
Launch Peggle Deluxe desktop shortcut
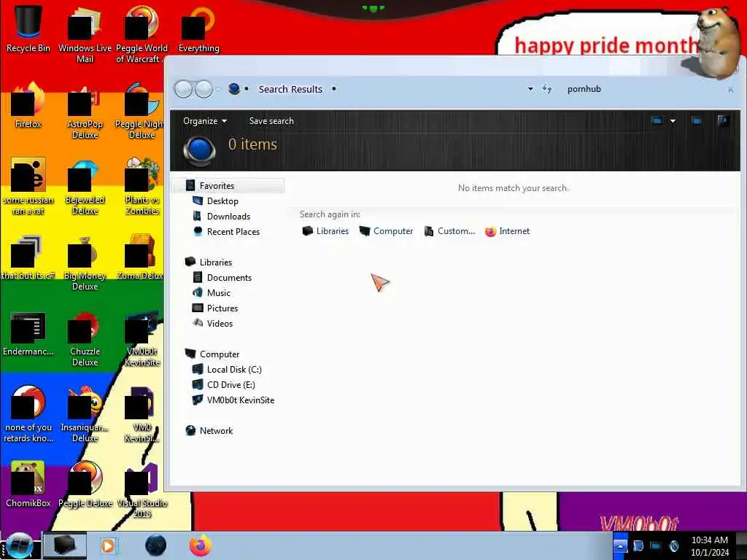[x=85, y=484]
